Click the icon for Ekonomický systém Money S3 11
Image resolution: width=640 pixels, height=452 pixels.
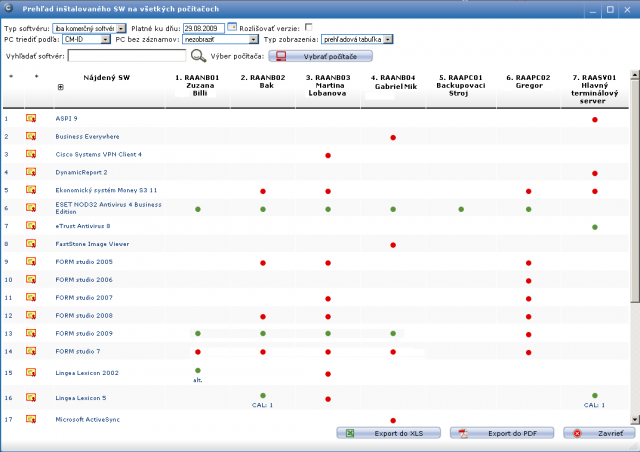coord(31,190)
